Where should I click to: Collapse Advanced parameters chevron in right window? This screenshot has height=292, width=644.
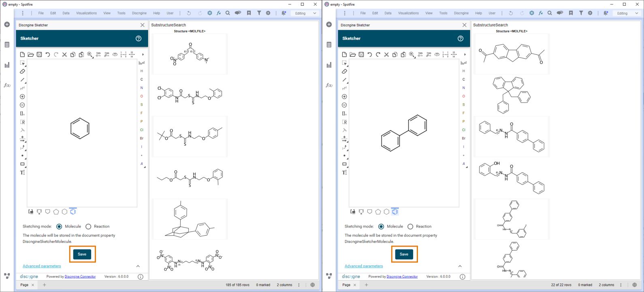click(460, 266)
